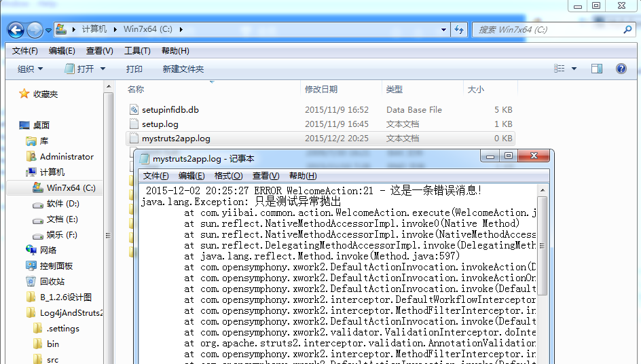The height and width of the screenshot is (364, 641).
Task: Click the forward navigation arrow button
Action: pyautogui.click(x=35, y=30)
